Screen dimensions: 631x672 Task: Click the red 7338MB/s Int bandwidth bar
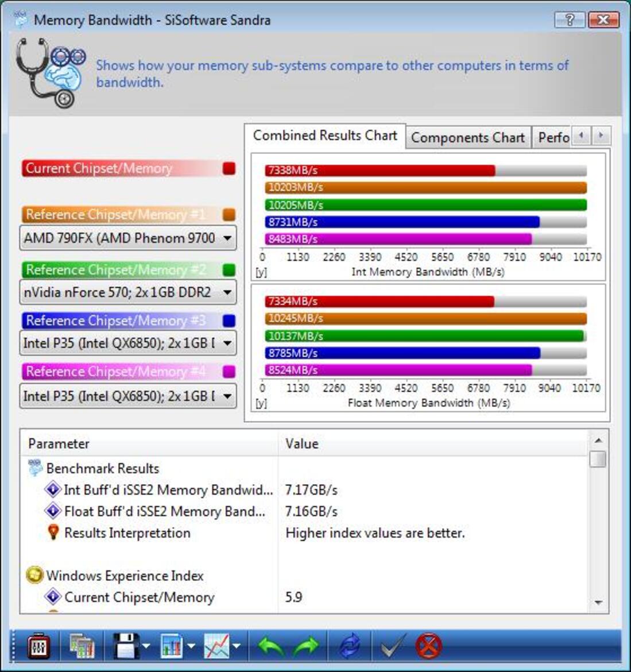coord(380,171)
